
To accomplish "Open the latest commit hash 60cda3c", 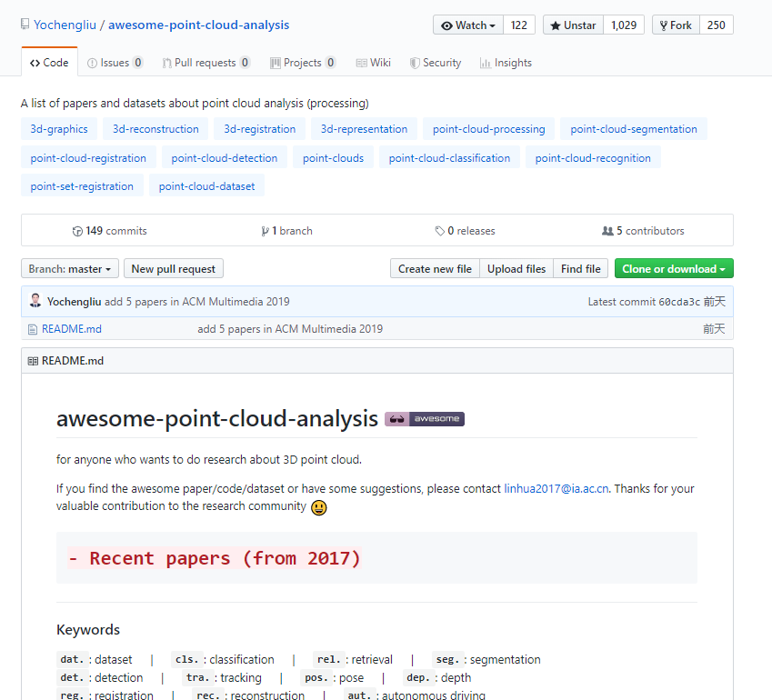I will click(x=679, y=302).
